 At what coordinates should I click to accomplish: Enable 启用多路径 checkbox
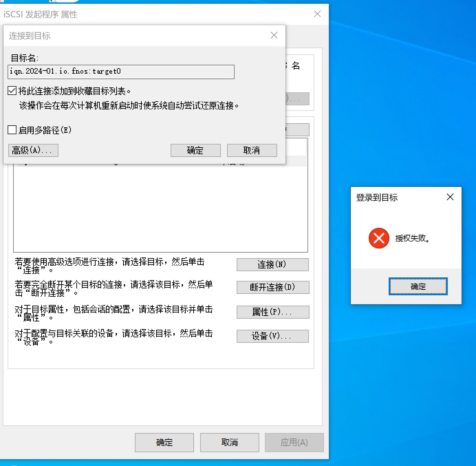point(12,129)
